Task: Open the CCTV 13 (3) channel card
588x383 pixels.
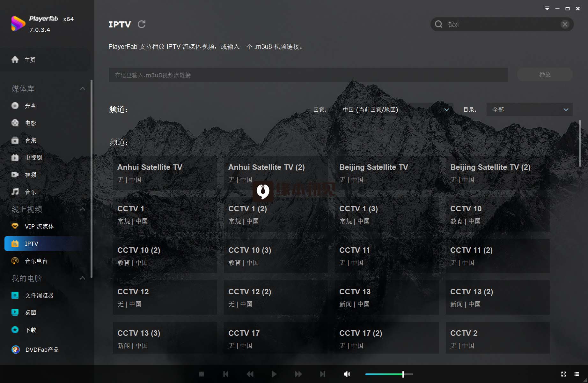Action: pos(165,338)
